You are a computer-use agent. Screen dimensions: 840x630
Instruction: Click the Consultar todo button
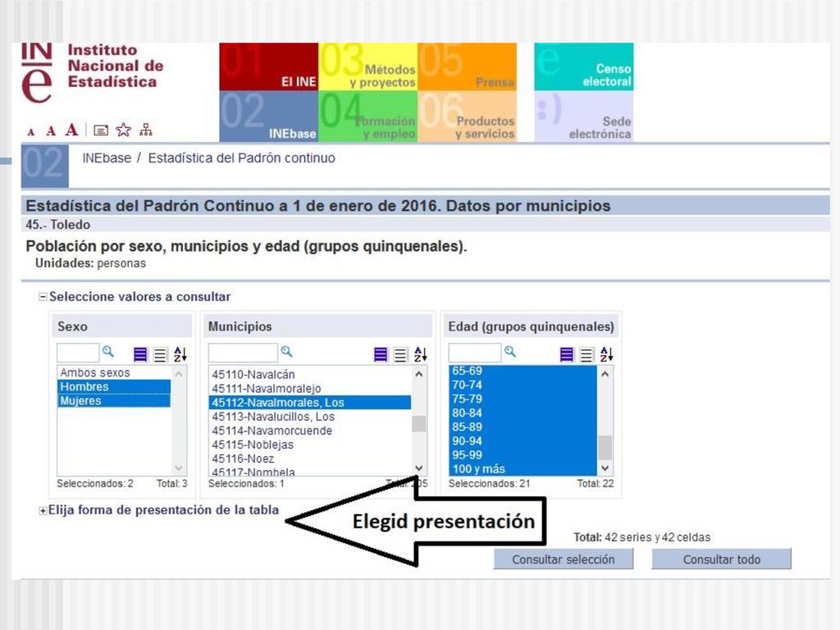click(721, 559)
